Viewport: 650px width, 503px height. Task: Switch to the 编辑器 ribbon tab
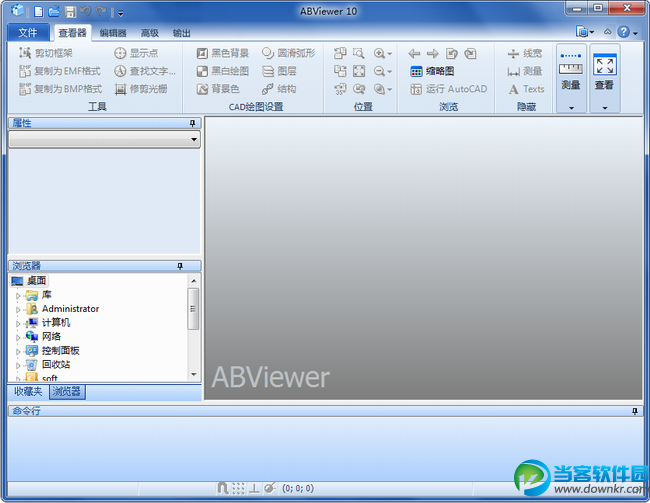tap(113, 33)
